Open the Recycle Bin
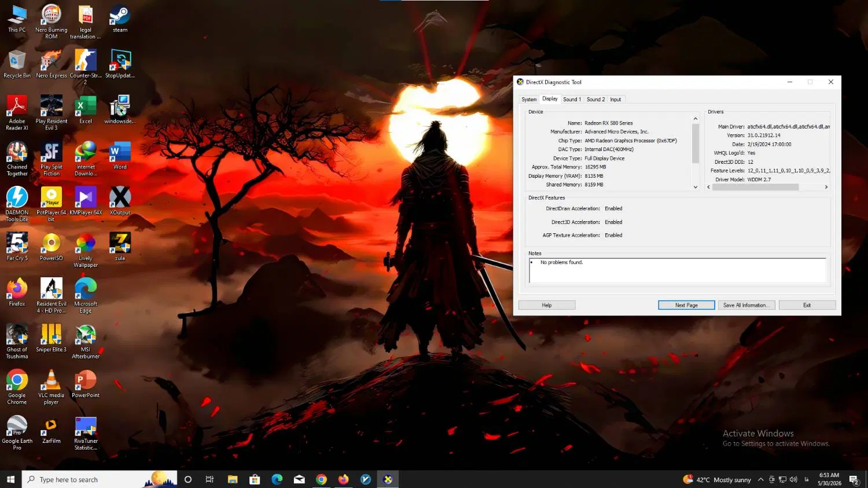The image size is (868, 488). (17, 64)
